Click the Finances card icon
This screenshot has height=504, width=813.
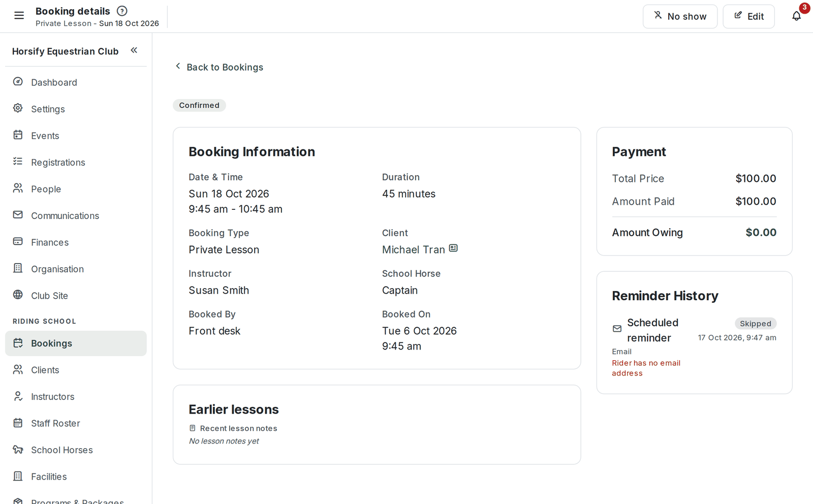coord(18,241)
